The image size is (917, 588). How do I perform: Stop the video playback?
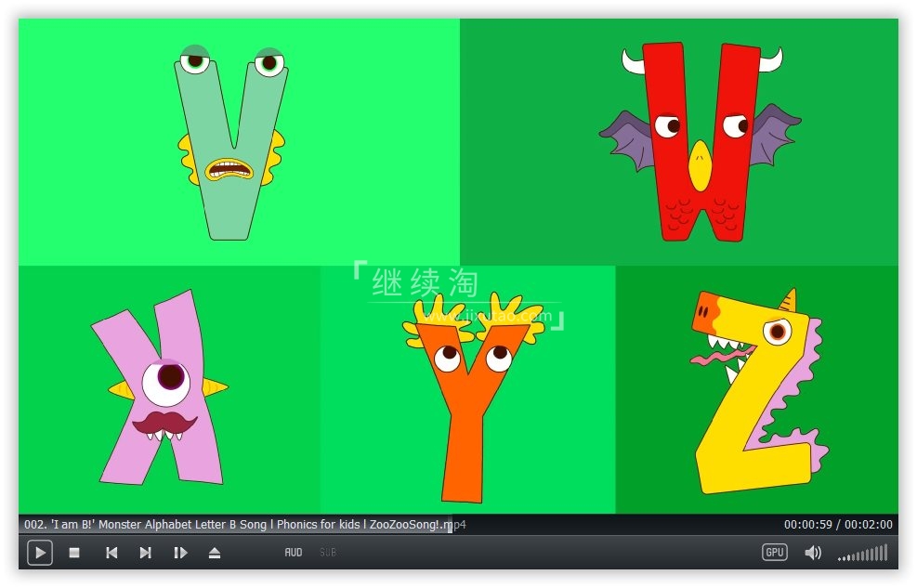point(74,553)
